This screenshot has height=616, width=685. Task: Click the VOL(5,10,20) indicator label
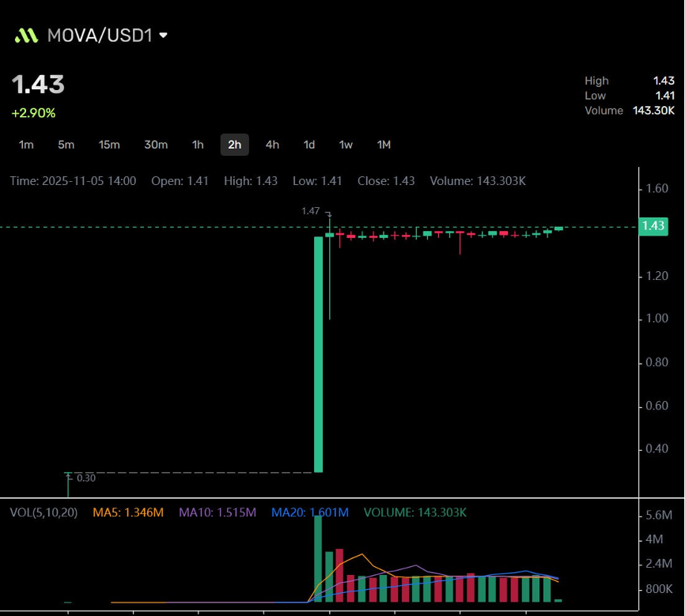[x=44, y=512]
